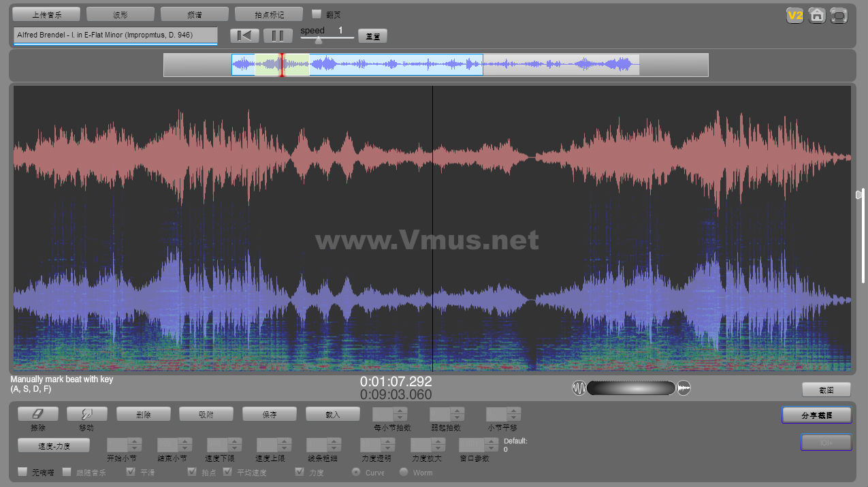Viewport: 868px width, 487px height.
Task: Click the rewind-to-start button
Action: [244, 35]
